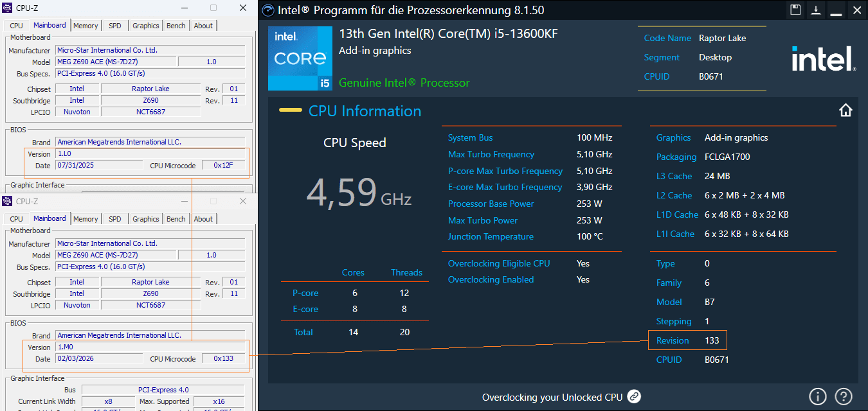The image size is (868, 411).
Task: Click L2 Cache value 6 x 2 MB + 2 x 4 MB
Action: click(745, 195)
